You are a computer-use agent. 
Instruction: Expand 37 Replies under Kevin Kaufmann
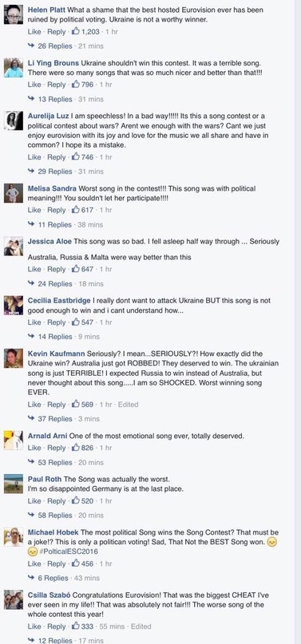(x=55, y=419)
